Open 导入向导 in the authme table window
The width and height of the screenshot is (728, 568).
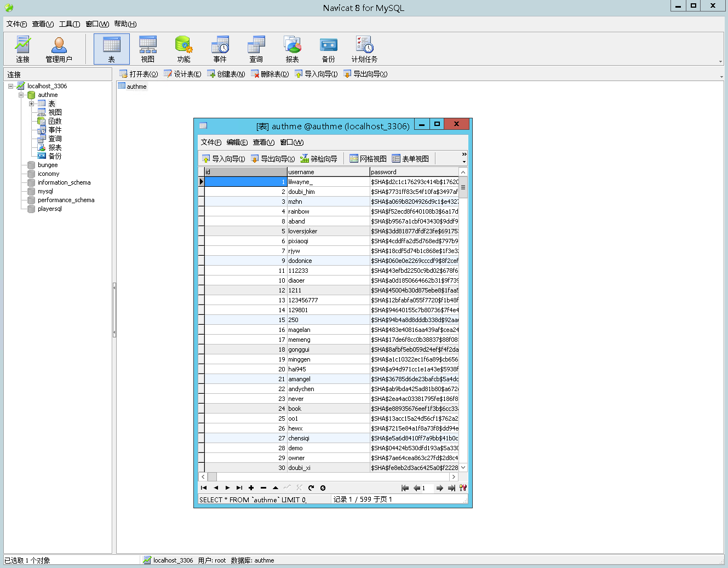point(223,159)
